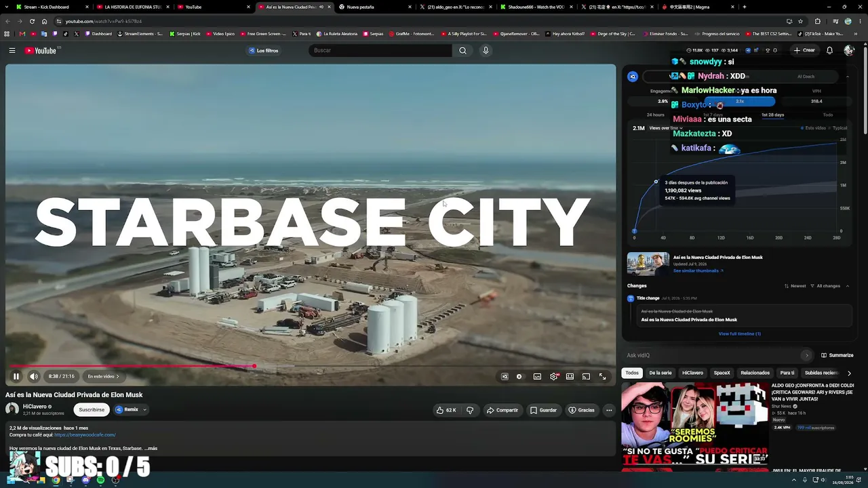Select the SpaceX filter chip
The height and width of the screenshot is (488, 868).
722,373
